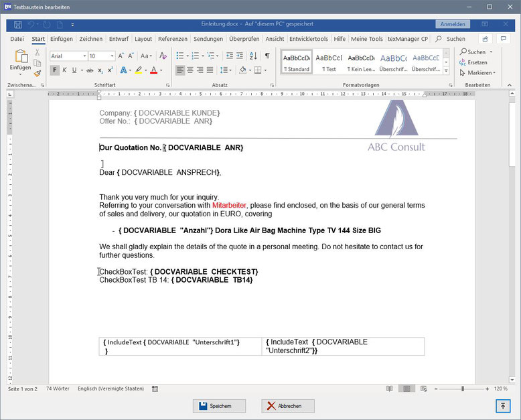Apply superscript formatting
The height and width of the screenshot is (420, 521).
click(x=110, y=70)
